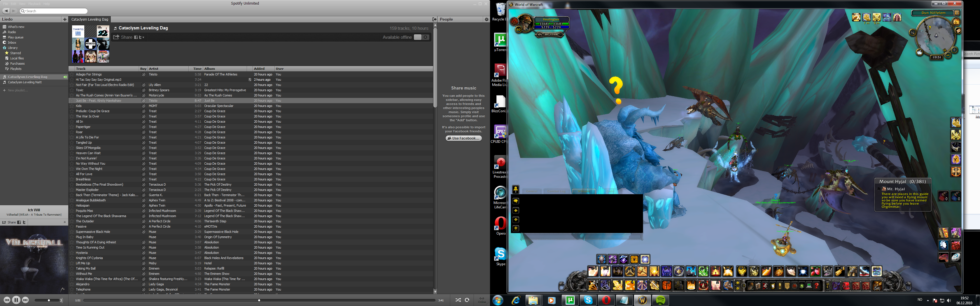Viewport: 980px width, 306px height.
Task: Toggle Available offline switch
Action: point(421,37)
